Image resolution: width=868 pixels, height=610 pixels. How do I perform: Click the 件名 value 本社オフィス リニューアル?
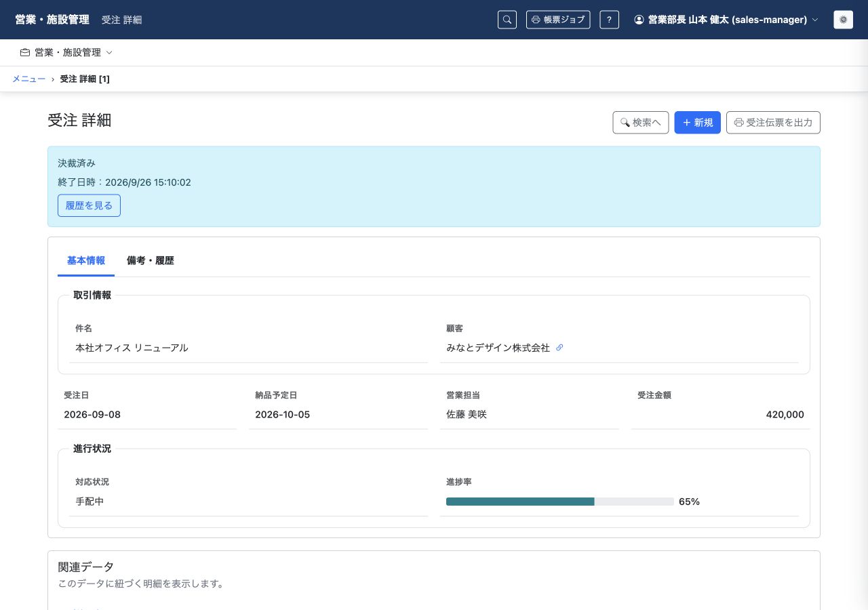[132, 348]
